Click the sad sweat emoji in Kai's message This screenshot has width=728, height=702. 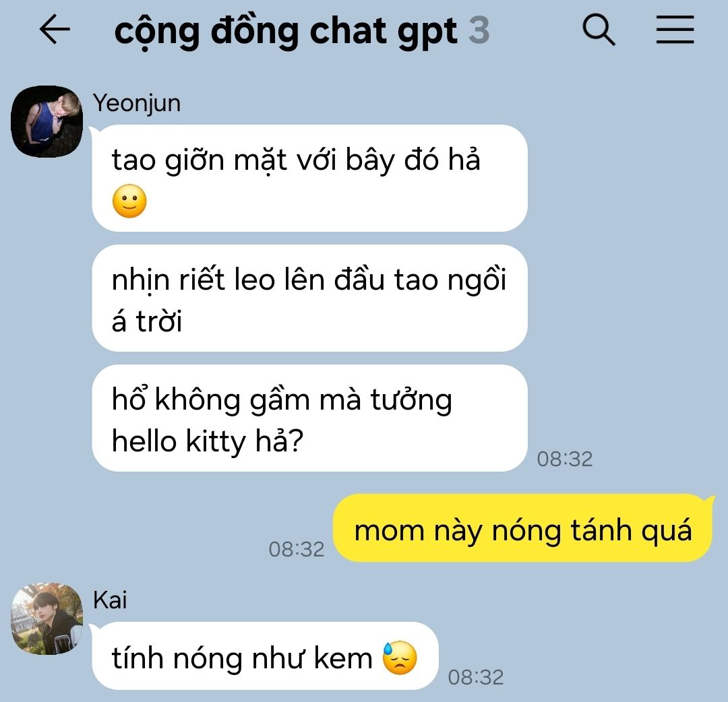click(399, 658)
